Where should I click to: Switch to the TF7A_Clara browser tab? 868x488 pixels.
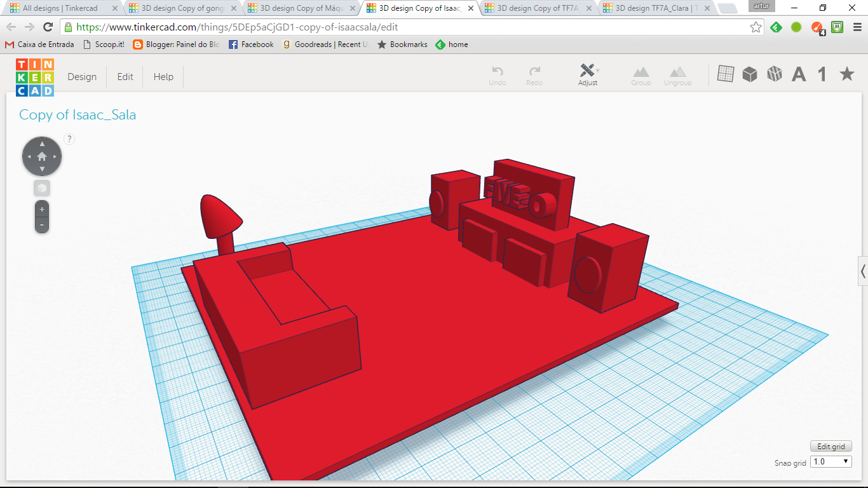coord(656,8)
